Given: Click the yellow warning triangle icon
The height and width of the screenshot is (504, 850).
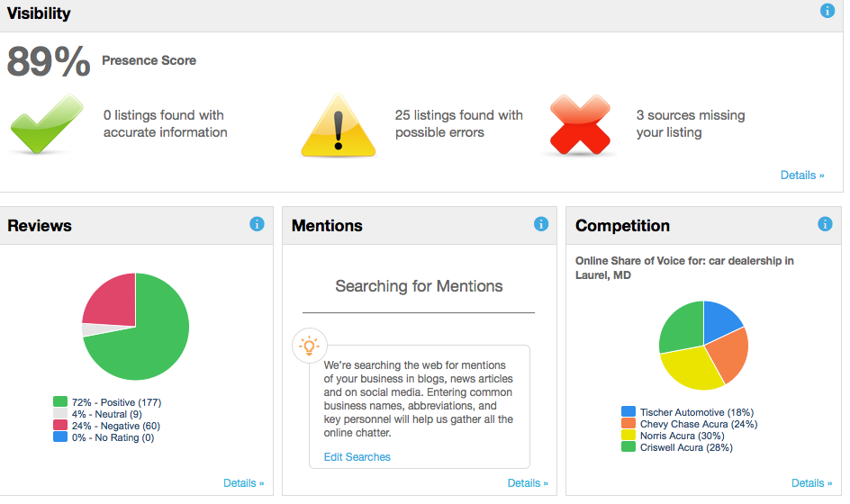Looking at the screenshot, I should click(x=339, y=126).
